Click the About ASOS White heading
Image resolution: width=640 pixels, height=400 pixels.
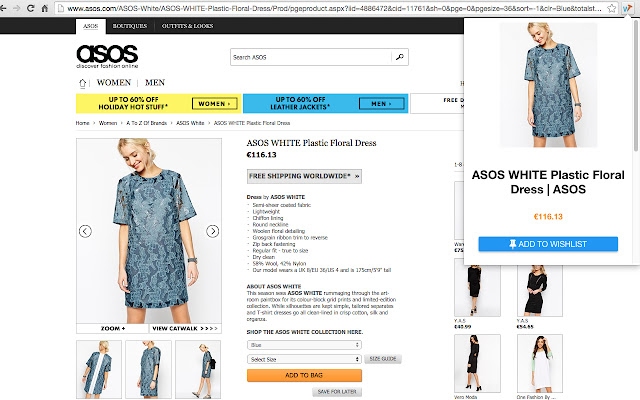click(274, 287)
